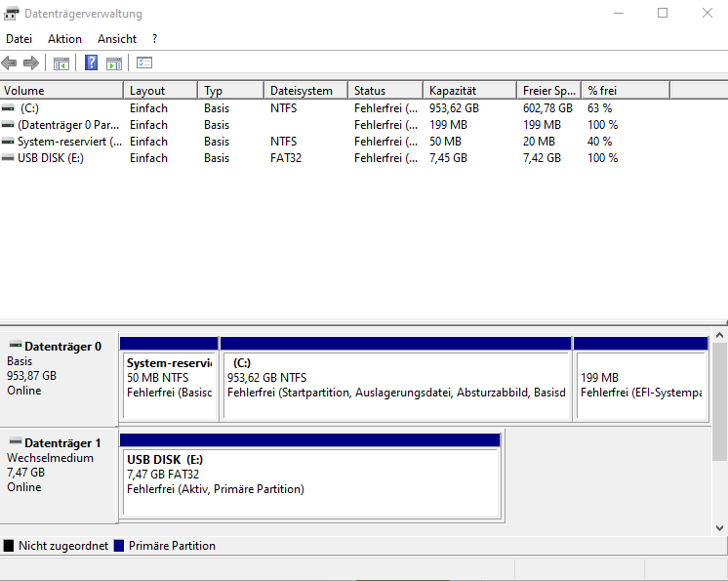Toggle the action pane toolbar icon
728x581 pixels.
(x=114, y=63)
